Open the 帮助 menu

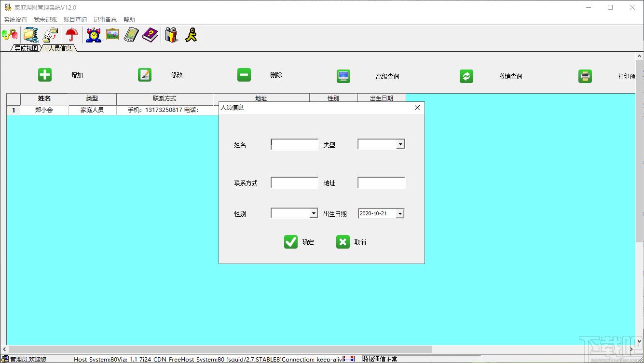(129, 20)
